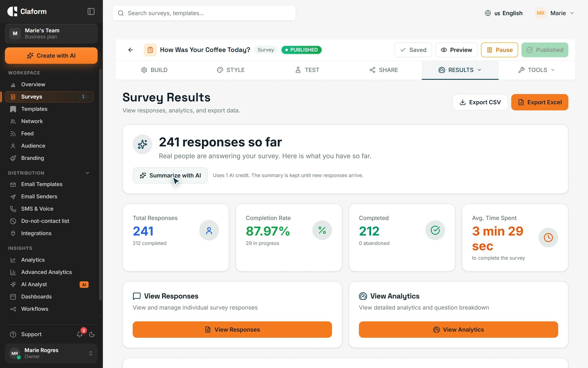588x368 pixels.
Task: Expand Marie Rogres account switcher
Action: point(51,353)
